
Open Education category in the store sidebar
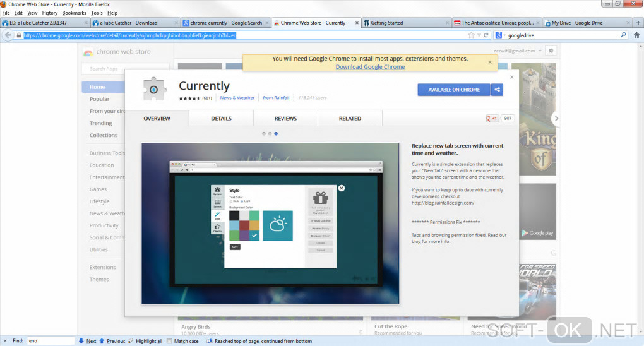tap(102, 165)
